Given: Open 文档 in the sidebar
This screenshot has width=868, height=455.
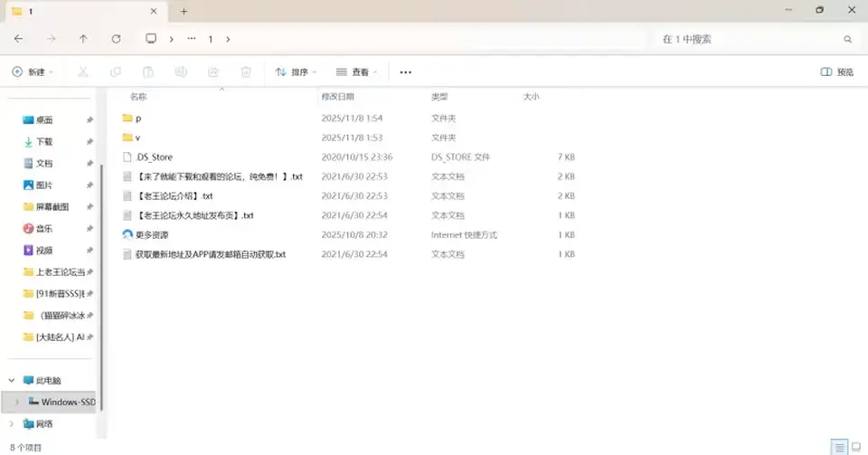Looking at the screenshot, I should click(44, 164).
